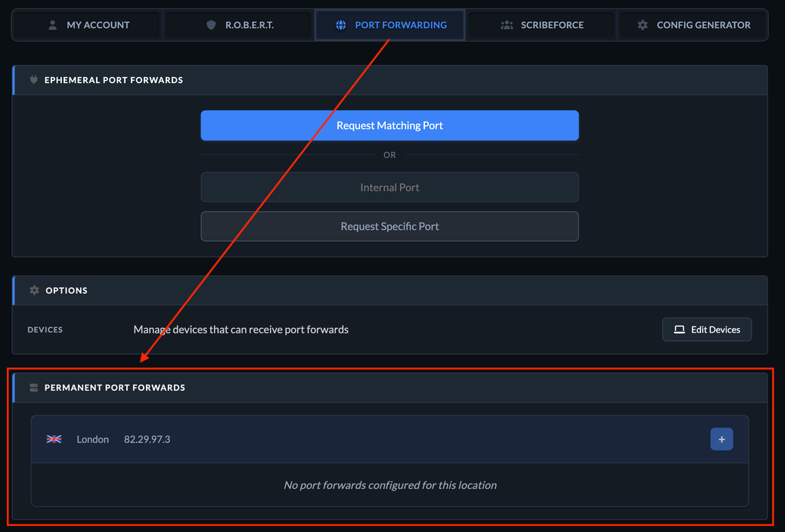Click the UK flag next to London

coord(54,439)
